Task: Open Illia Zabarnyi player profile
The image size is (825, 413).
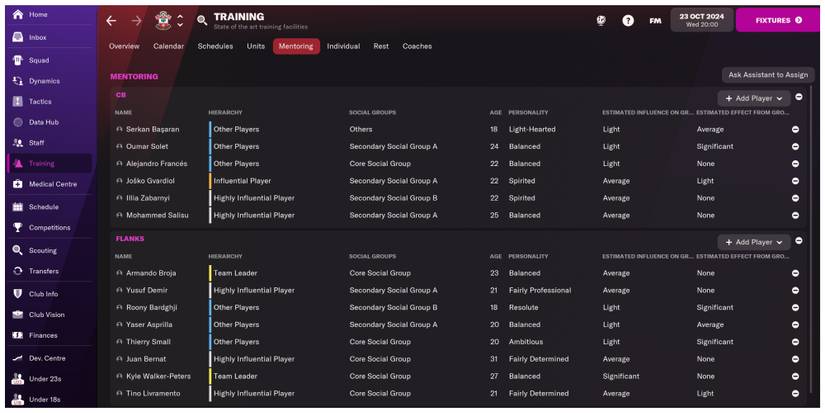Action: [x=147, y=198]
